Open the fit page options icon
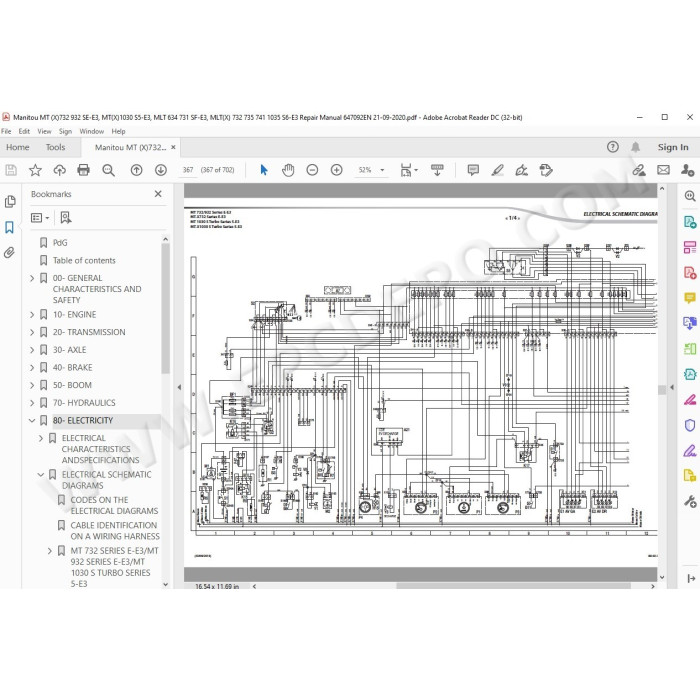This screenshot has width=700, height=700. pyautogui.click(x=408, y=170)
